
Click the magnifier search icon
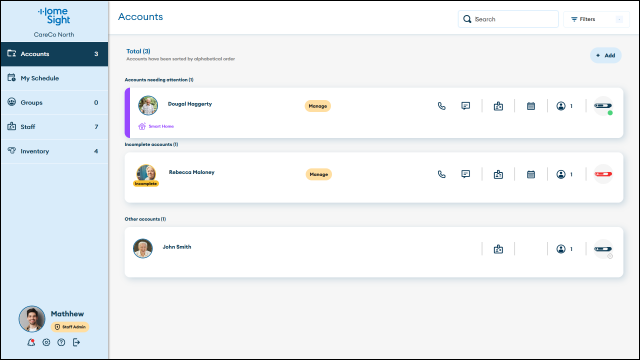point(467,19)
